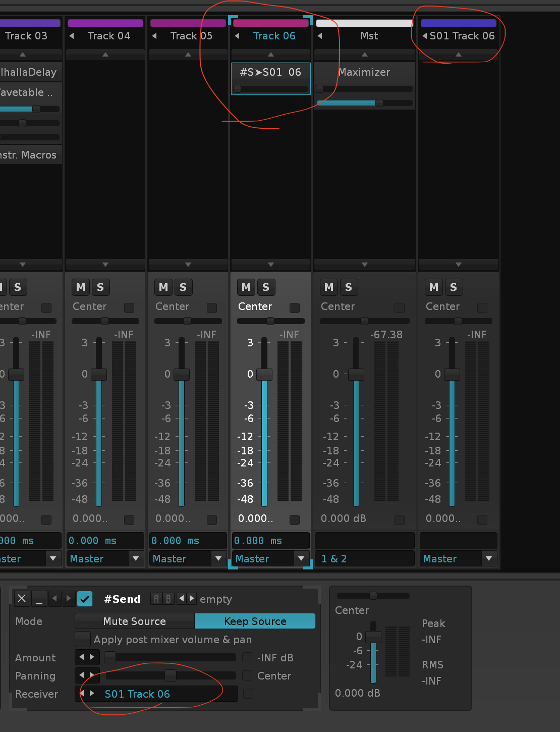The width and height of the screenshot is (560, 732).
Task: Toggle the #Send device enabled checkbox
Action: [85, 599]
